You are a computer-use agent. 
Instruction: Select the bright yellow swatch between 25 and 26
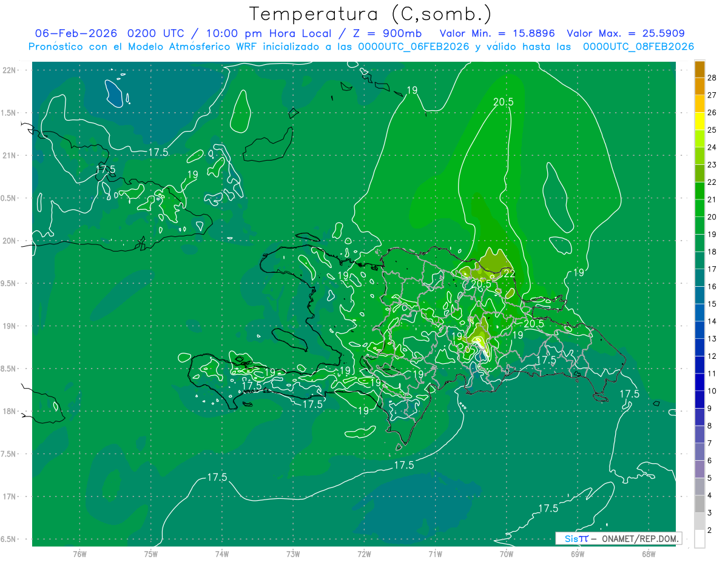(699, 122)
